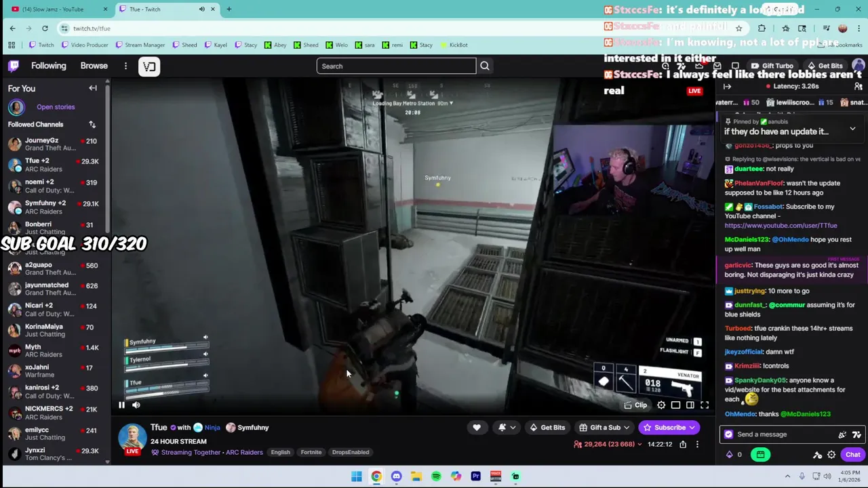Viewport: 868px width, 488px height.
Task: Open the KickBot bookmark
Action: point(454,45)
